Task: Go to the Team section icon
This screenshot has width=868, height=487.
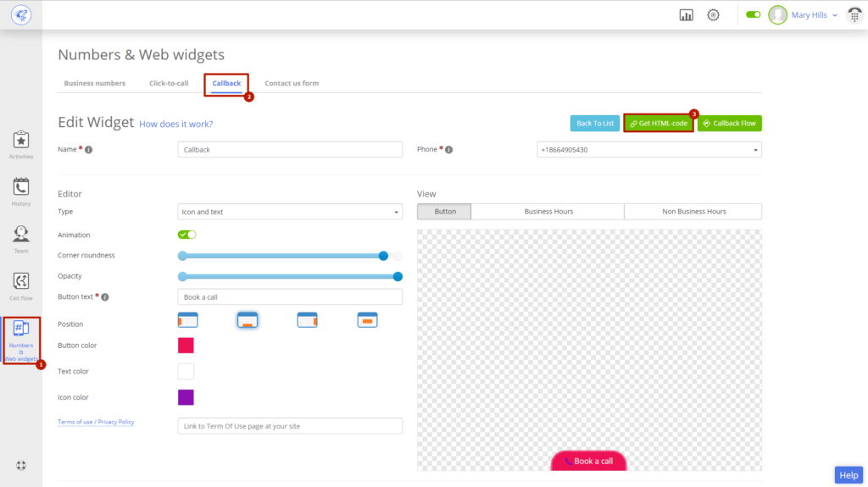Action: tap(21, 237)
